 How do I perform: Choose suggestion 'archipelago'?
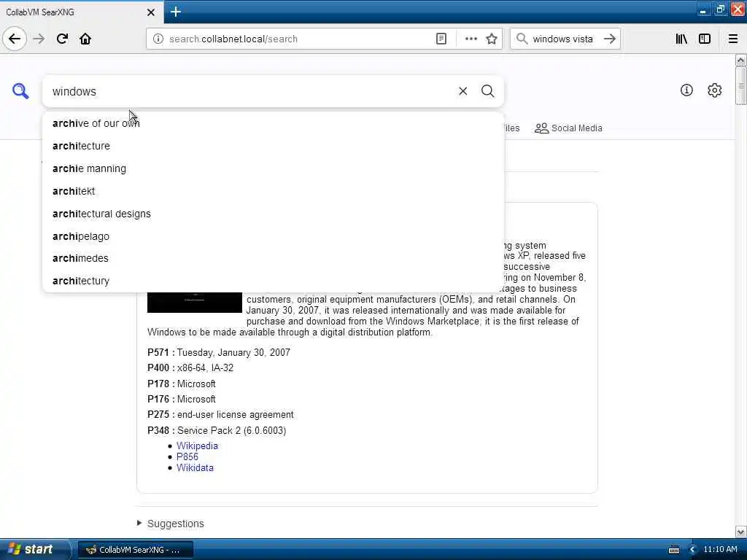274,236
